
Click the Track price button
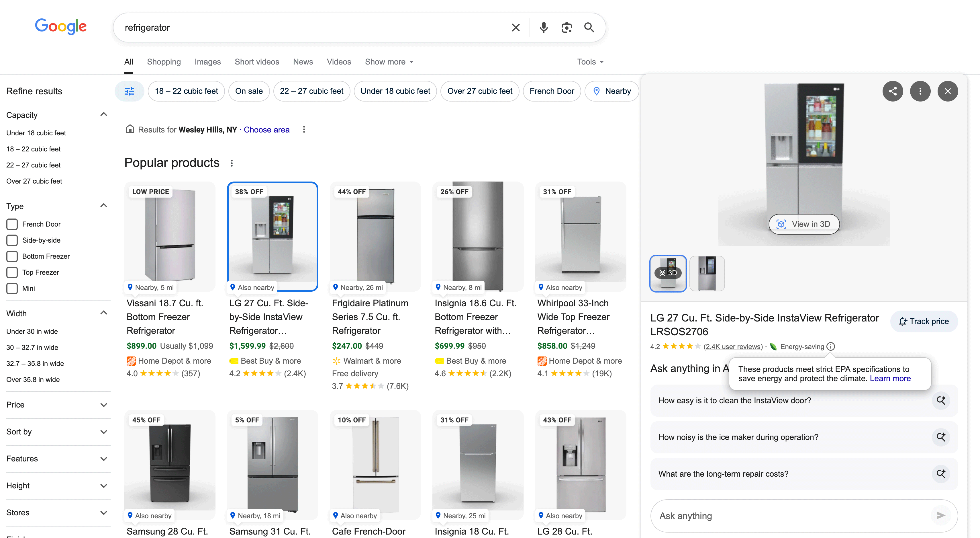924,321
